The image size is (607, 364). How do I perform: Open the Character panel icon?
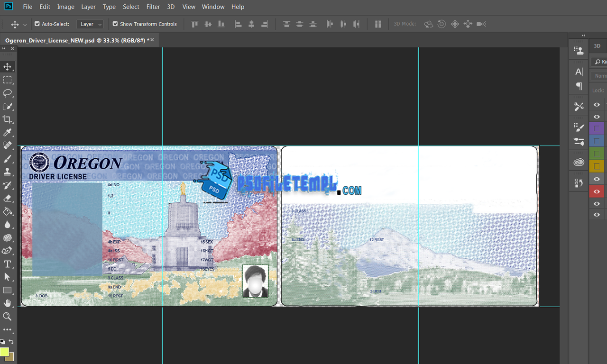click(579, 72)
